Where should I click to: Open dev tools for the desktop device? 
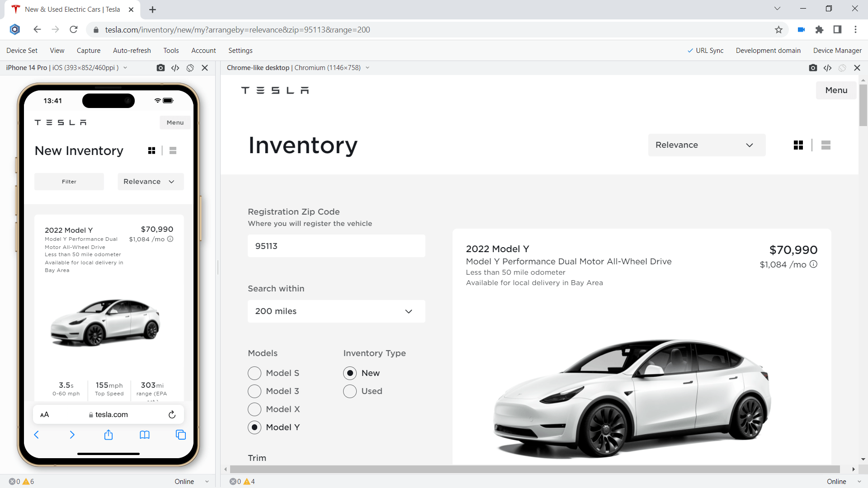point(828,68)
